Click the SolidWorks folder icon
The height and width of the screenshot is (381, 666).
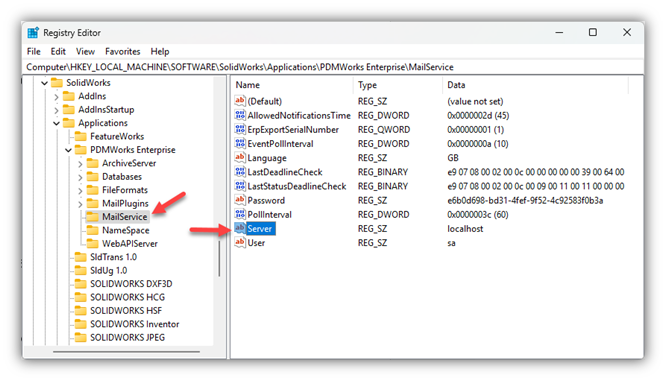click(57, 82)
